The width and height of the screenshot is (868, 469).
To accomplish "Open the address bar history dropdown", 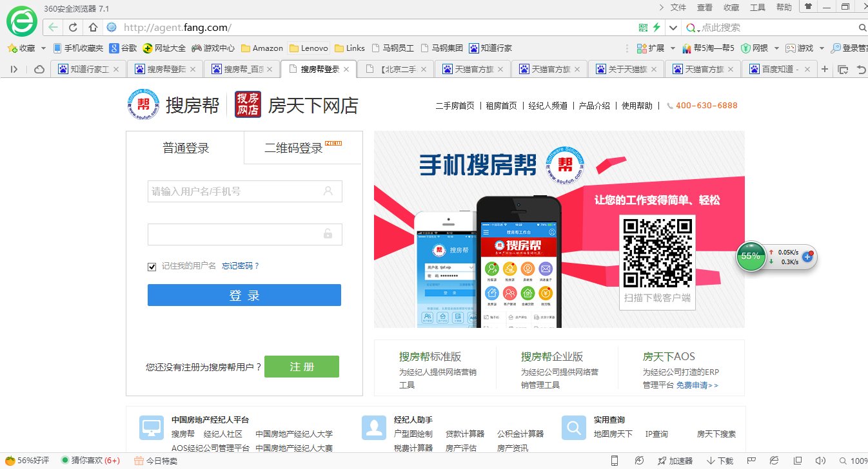I will tap(673, 28).
